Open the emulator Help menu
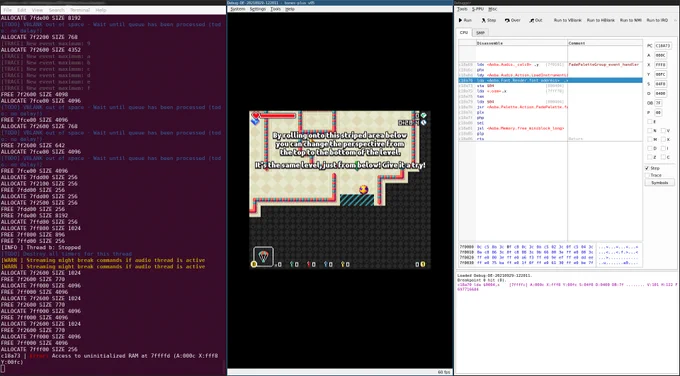The image size is (680, 376). pyautogui.click(x=290, y=9)
